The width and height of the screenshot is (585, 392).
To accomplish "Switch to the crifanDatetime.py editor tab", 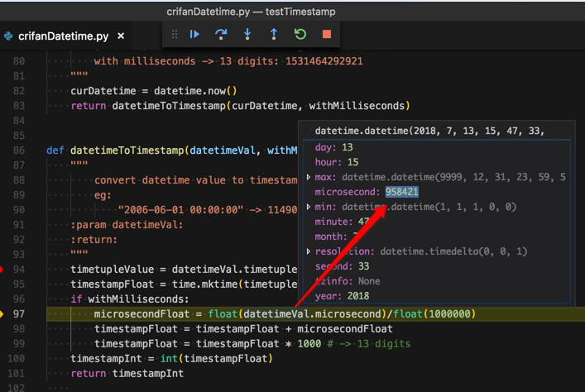I will tap(64, 36).
